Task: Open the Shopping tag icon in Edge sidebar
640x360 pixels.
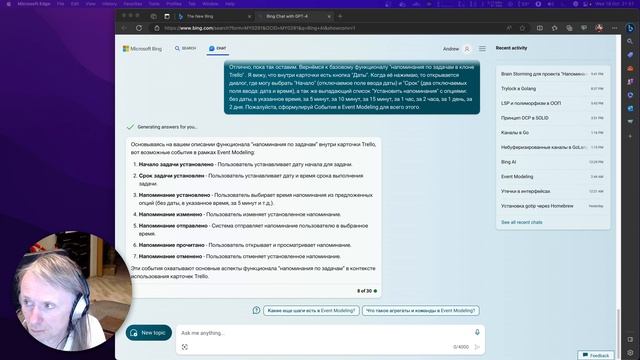Action: click(x=630, y=55)
